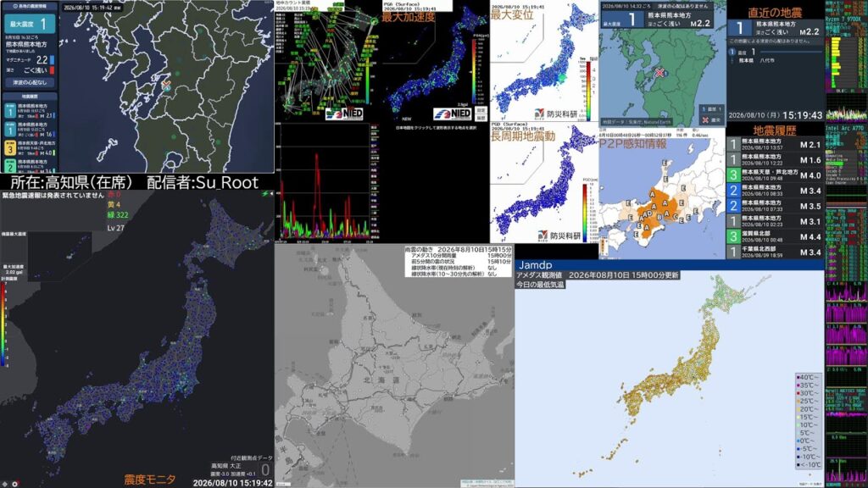Click the 最大震度 1 card in the top-left panel
Image resolution: width=868 pixels, height=488 pixels.
tap(30, 24)
